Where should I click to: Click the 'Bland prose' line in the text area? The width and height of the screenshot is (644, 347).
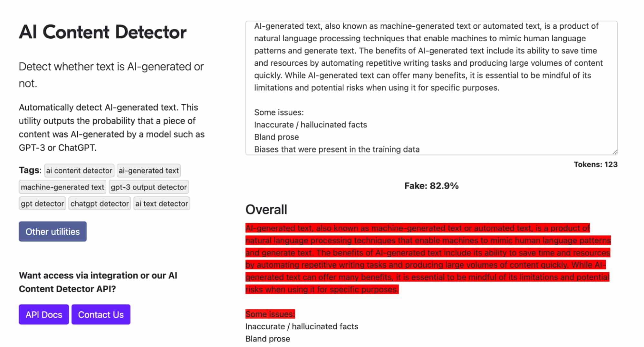276,137
